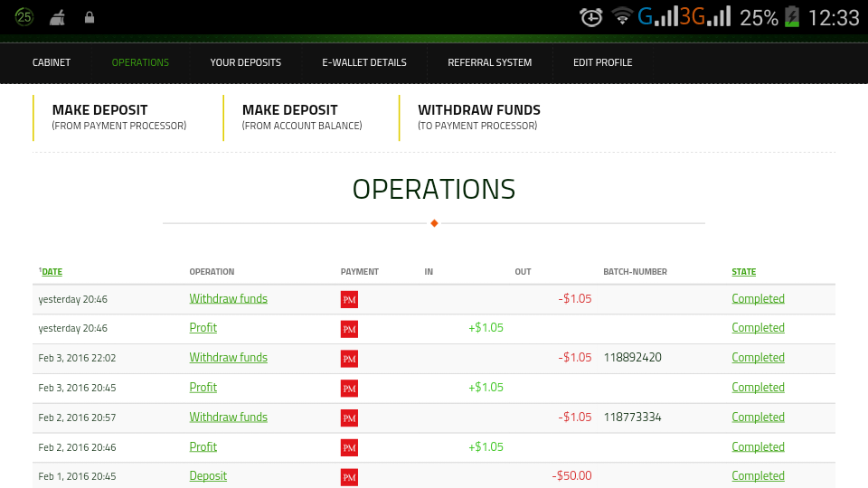Tap the green 25 circle notification icon

pyautogui.click(x=24, y=16)
